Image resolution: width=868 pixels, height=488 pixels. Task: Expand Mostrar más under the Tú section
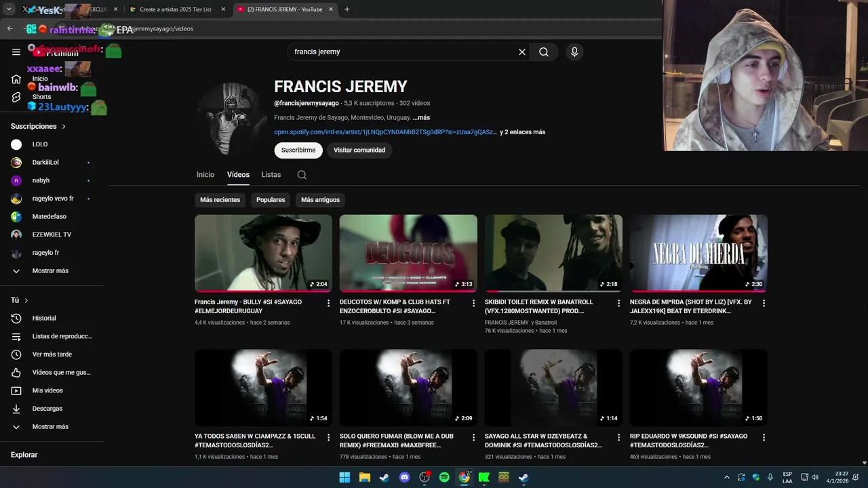pos(52,426)
